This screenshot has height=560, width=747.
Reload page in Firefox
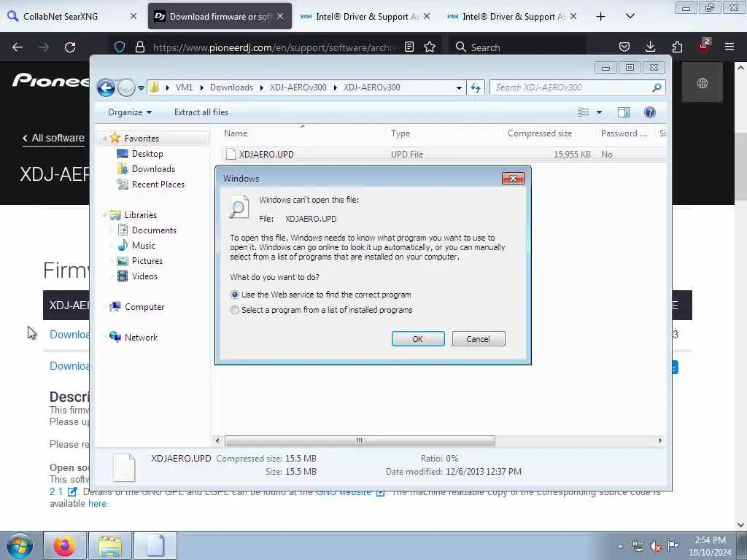(x=70, y=47)
